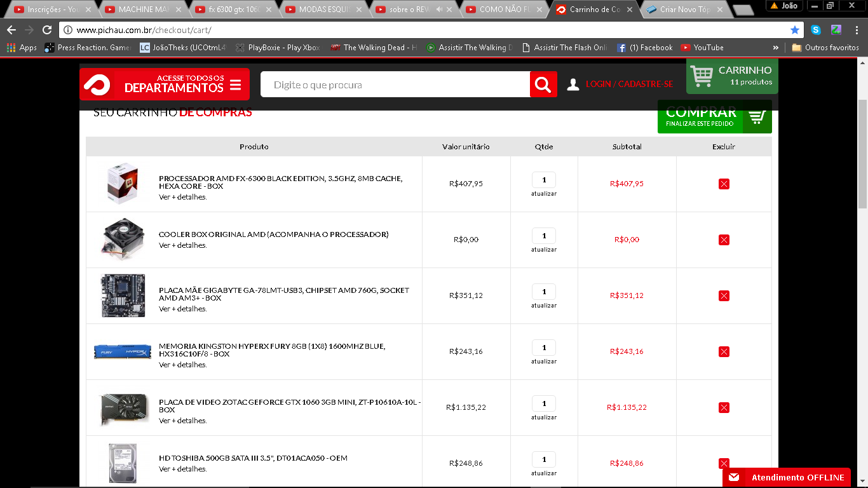868x488 pixels.
Task: Open Ver + detalhes for the FX-6300 processor
Action: (x=183, y=197)
